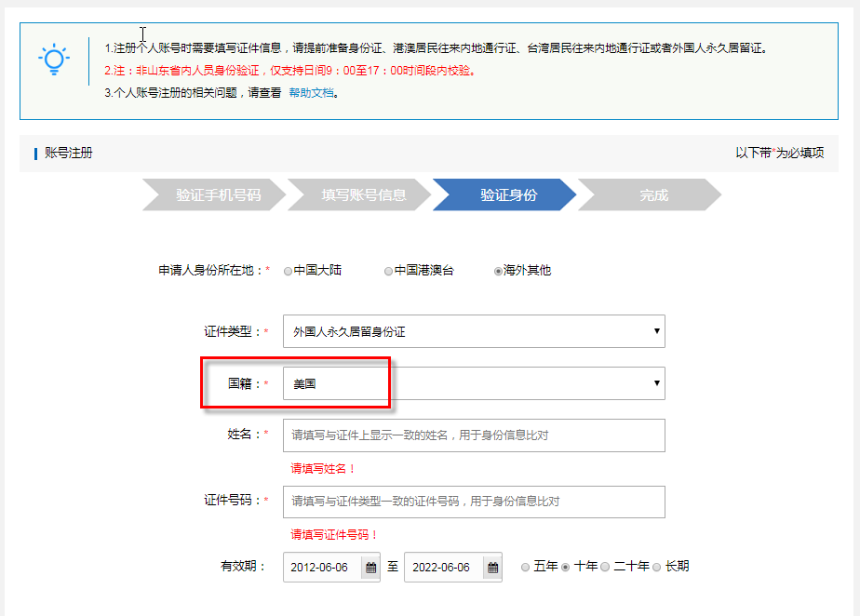The image size is (860, 616).
Task: Choose 长期 validity period
Action: [657, 566]
